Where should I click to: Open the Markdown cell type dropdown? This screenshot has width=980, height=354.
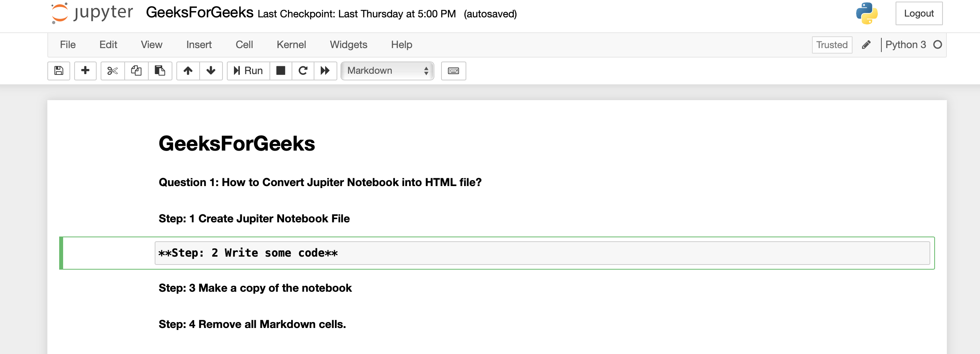[x=387, y=71]
